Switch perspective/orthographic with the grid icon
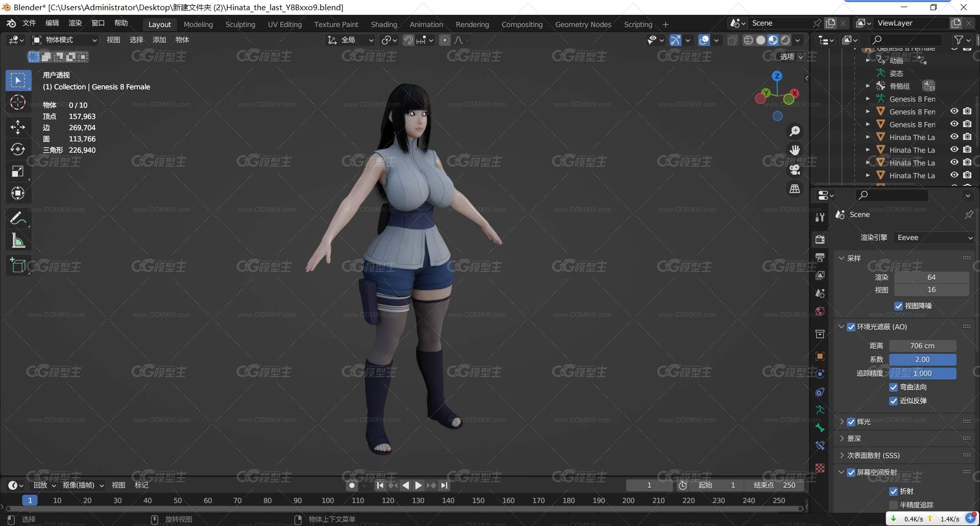 795,189
